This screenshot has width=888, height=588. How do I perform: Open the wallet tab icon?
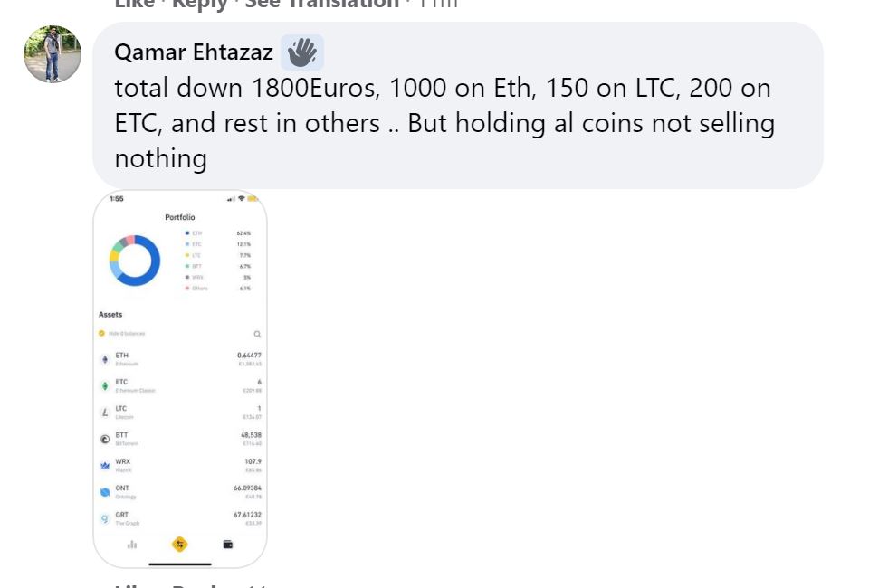(228, 545)
